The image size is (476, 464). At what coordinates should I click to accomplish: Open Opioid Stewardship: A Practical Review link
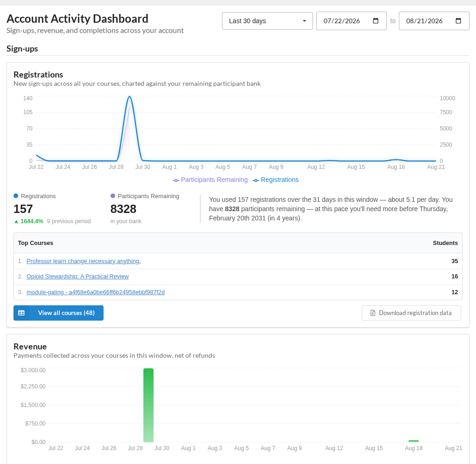[78, 277]
